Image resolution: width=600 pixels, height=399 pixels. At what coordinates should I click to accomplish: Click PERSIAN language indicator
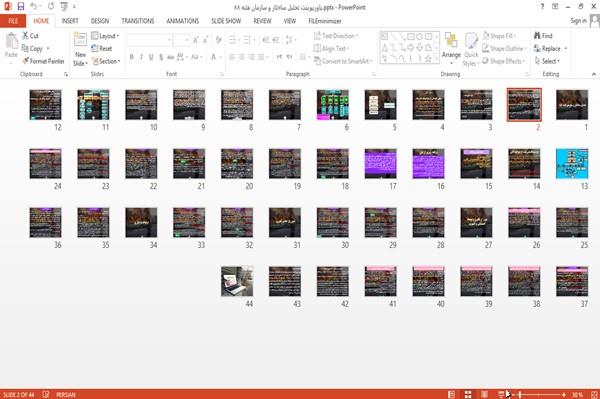point(66,395)
